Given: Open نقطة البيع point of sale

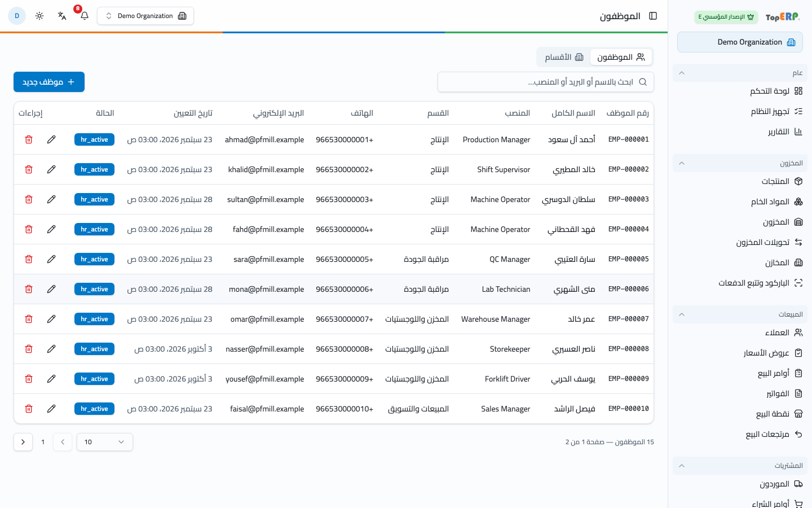Looking at the screenshot, I should pyautogui.click(x=740, y=414).
